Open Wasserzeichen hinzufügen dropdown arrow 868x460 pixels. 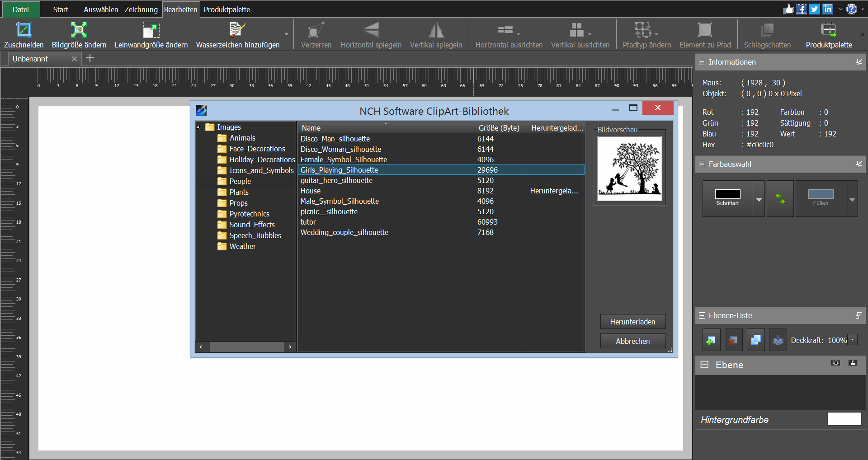coord(286,34)
